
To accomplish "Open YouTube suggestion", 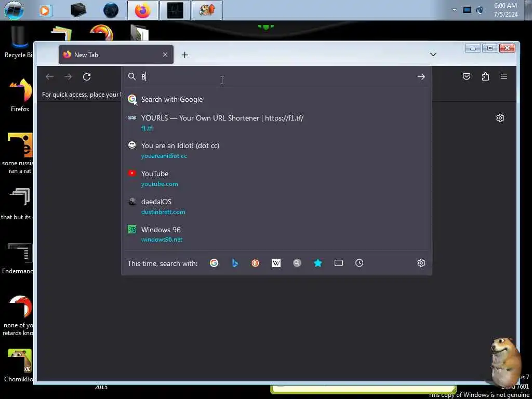I will (x=276, y=179).
